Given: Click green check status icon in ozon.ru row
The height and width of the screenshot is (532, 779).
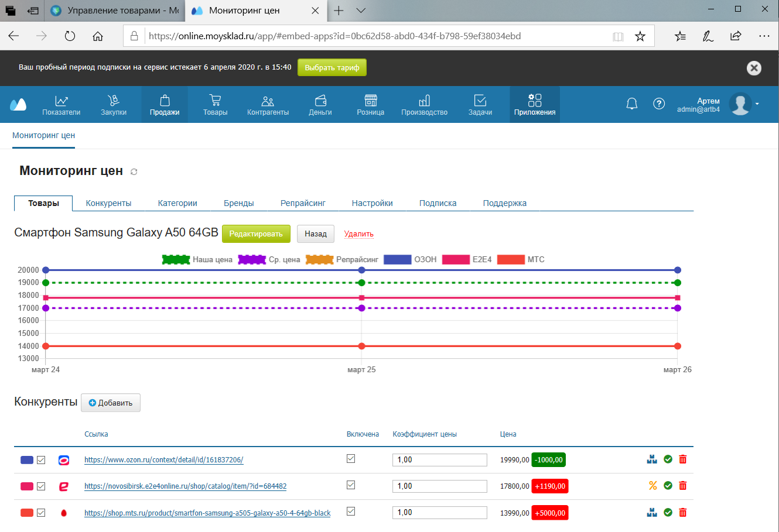Looking at the screenshot, I should point(668,459).
